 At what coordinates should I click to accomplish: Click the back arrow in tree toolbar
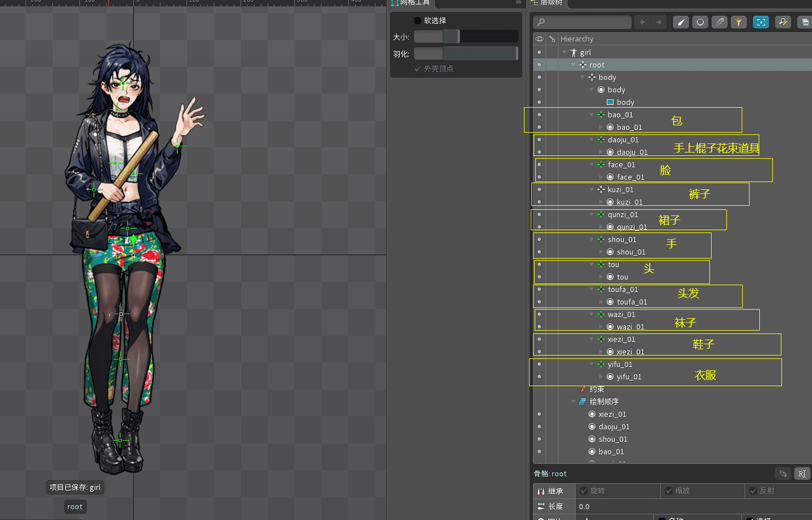coord(642,22)
